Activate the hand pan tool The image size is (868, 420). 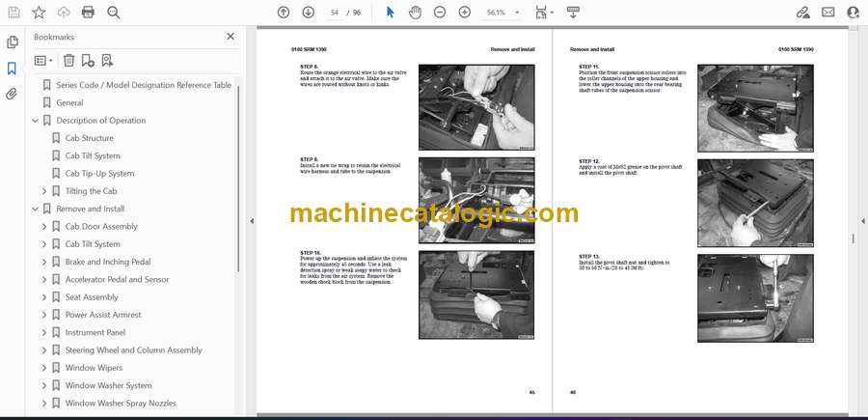point(415,13)
